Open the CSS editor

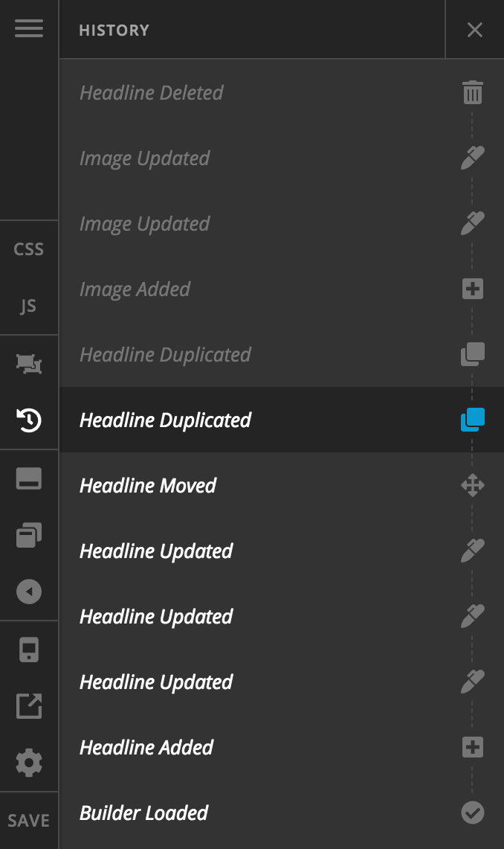[x=28, y=249]
